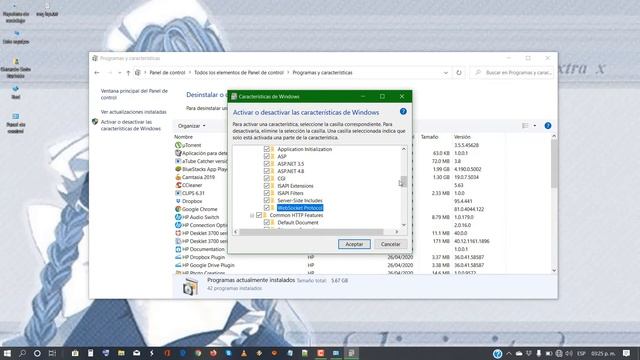Screen dimensions: 640x360
Task: Click Aceptar to confirm Windows features
Action: point(354,244)
